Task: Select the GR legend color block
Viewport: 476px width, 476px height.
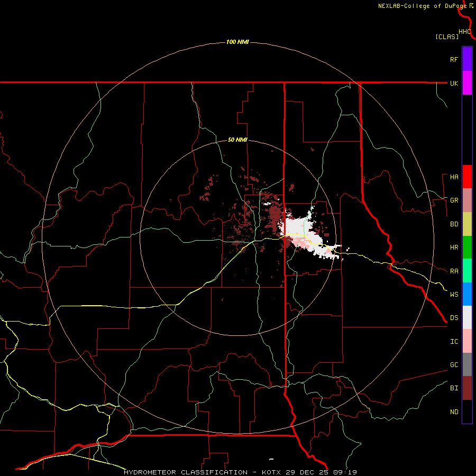Action: (x=467, y=200)
